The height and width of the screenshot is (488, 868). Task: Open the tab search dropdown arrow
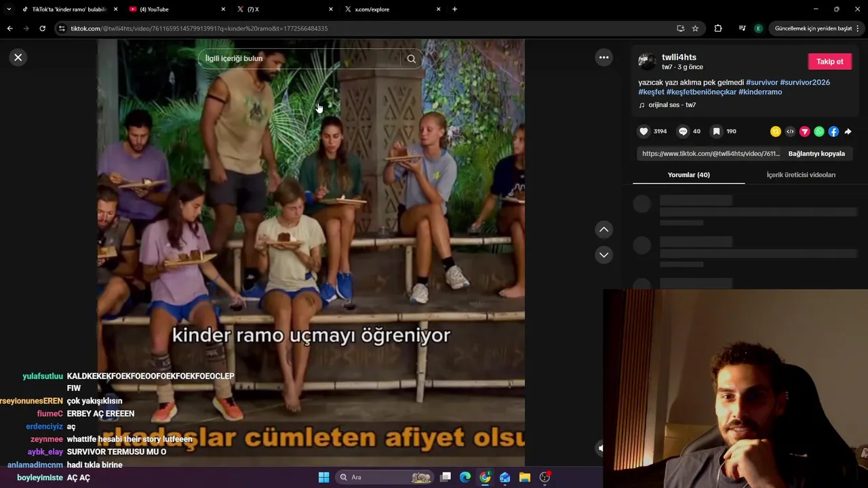pyautogui.click(x=8, y=9)
